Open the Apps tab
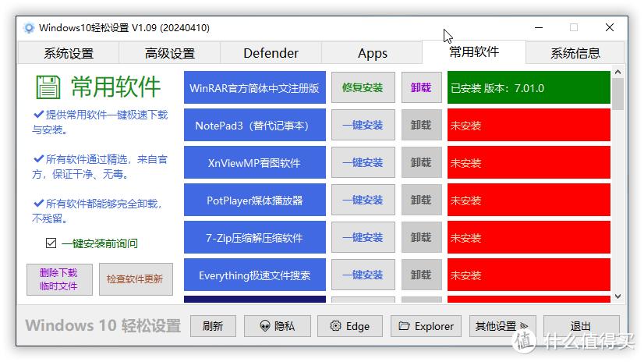The height and width of the screenshot is (362, 644). tap(372, 53)
